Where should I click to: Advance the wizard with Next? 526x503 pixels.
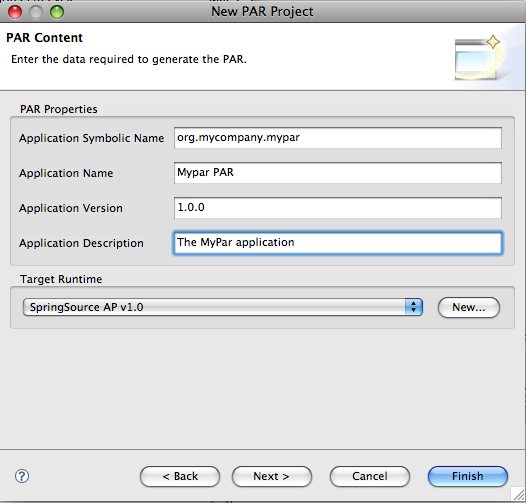click(272, 476)
